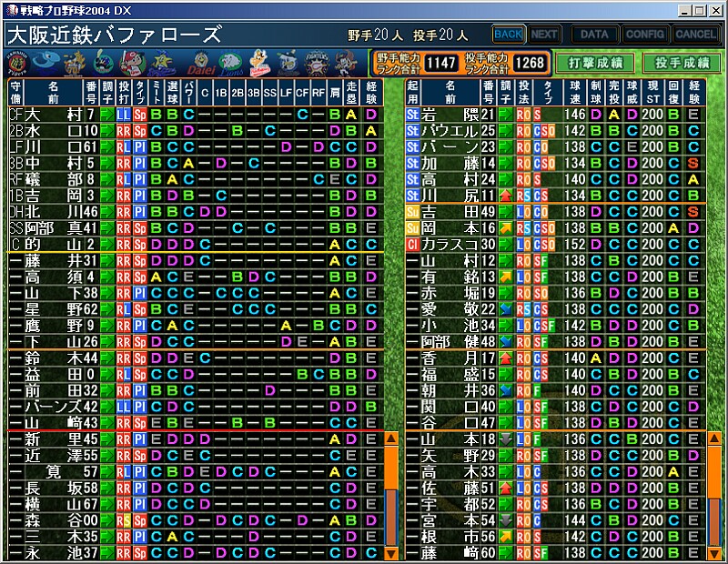
Task: Click the NEXT button
Action: (x=544, y=35)
